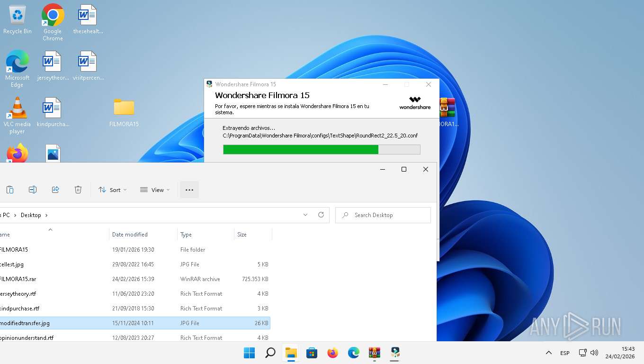
Task: Maximize the File Explorer window
Action: coord(404,169)
